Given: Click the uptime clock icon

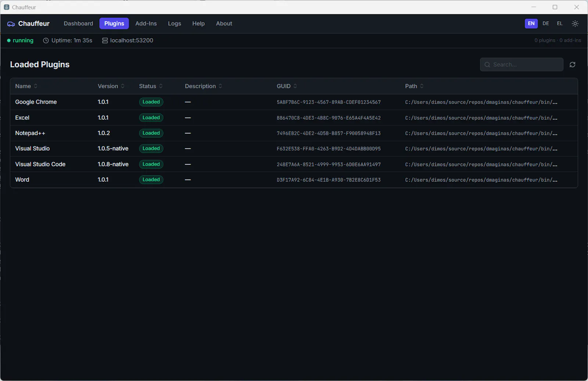Looking at the screenshot, I should (x=46, y=41).
